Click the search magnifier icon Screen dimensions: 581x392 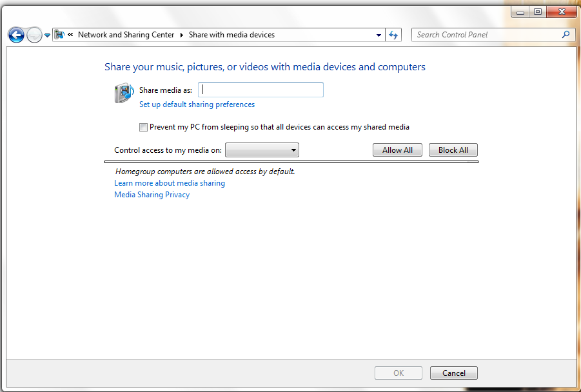[x=566, y=34]
